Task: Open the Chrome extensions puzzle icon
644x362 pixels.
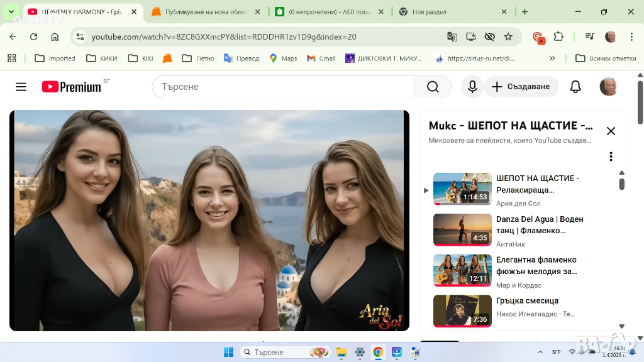Action: pos(558,37)
